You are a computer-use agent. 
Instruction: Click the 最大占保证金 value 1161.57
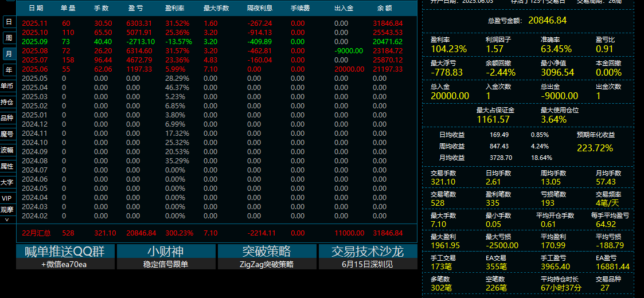pos(493,119)
